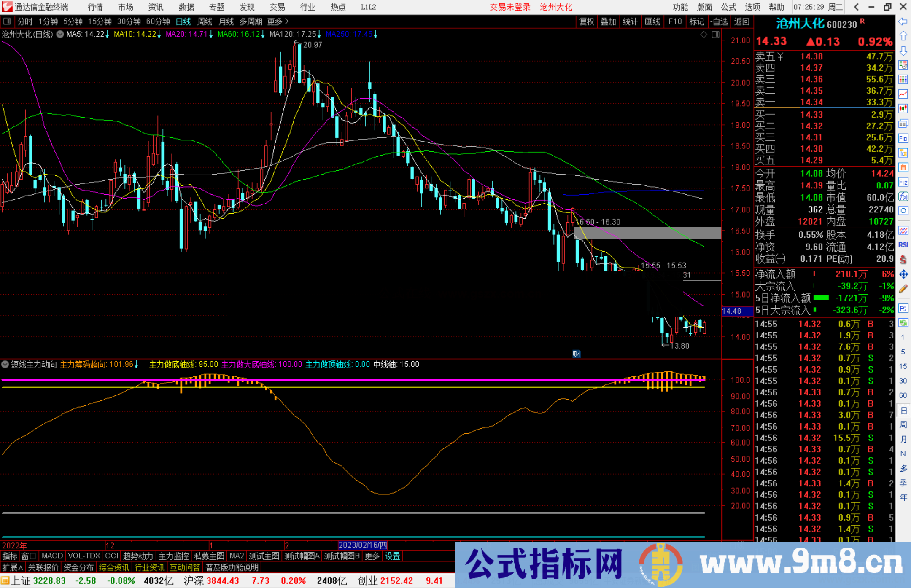The image size is (911, 588).
Task: Click the 画线 drawing button above the chart
Action: pyautogui.click(x=653, y=21)
